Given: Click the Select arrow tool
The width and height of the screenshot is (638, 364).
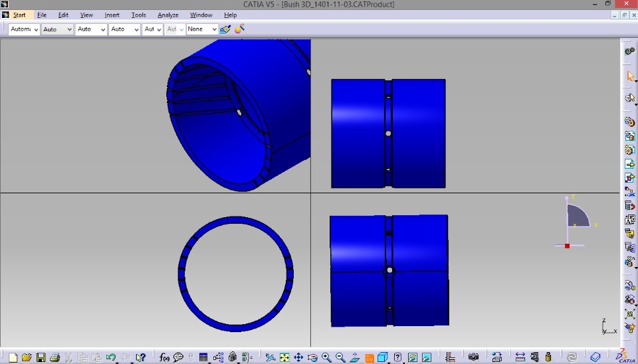Looking at the screenshot, I should pos(630,76).
